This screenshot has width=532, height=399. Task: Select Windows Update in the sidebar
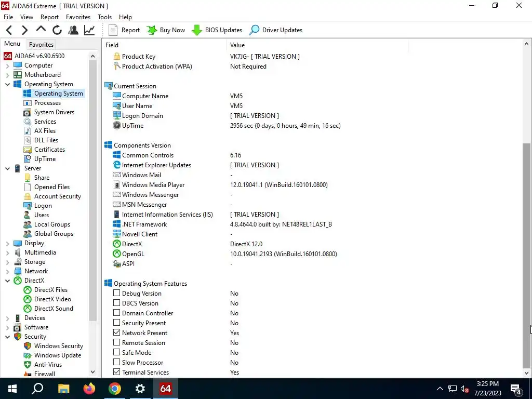(58, 355)
